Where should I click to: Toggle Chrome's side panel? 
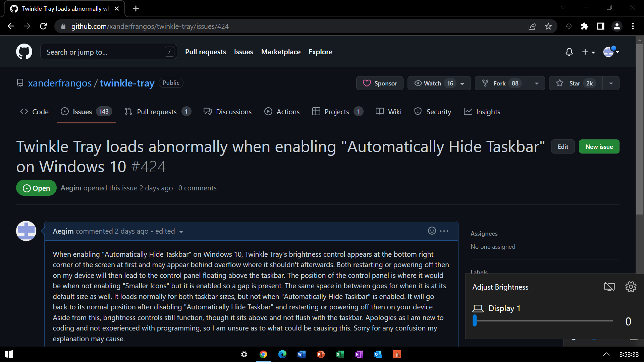coord(600,26)
